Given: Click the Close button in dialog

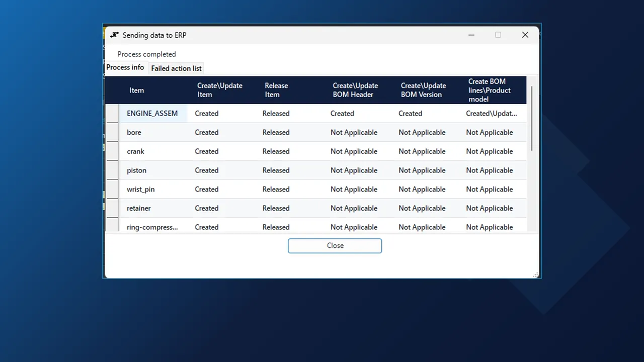Looking at the screenshot, I should [x=335, y=246].
